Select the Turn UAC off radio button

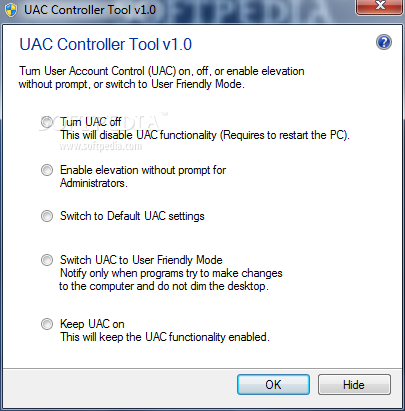[x=47, y=122]
